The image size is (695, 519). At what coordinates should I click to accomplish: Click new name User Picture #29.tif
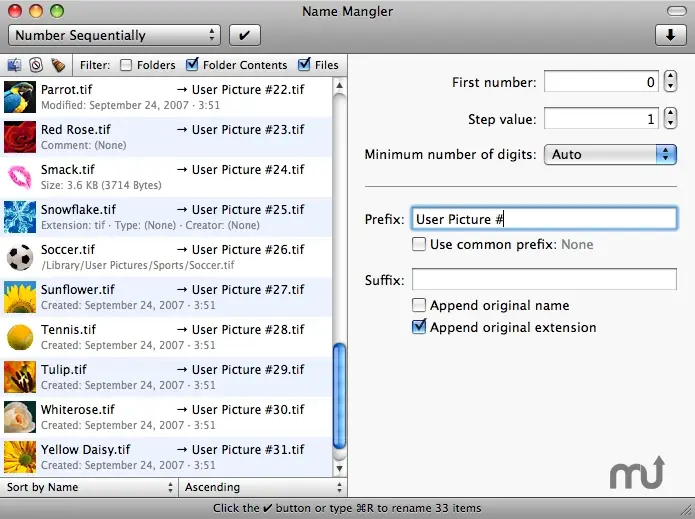(248, 370)
